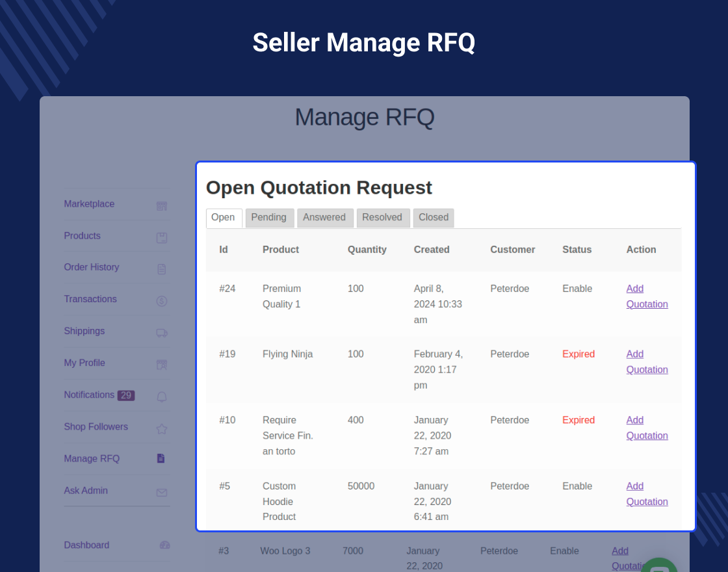Add Quotation for Flying Ninja request
The width and height of the screenshot is (728, 572).
(647, 362)
